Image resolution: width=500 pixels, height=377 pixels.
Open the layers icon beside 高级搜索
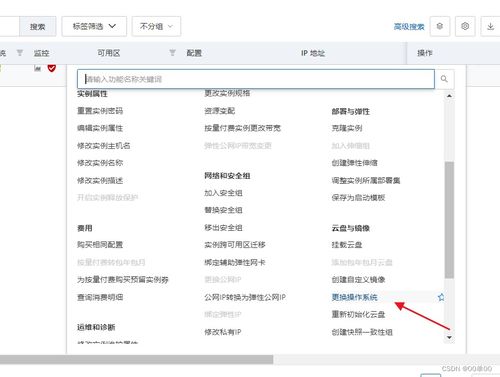pyautogui.click(x=440, y=26)
